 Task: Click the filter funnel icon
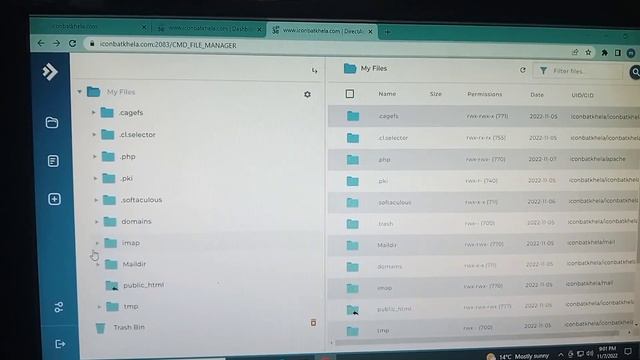(x=543, y=71)
